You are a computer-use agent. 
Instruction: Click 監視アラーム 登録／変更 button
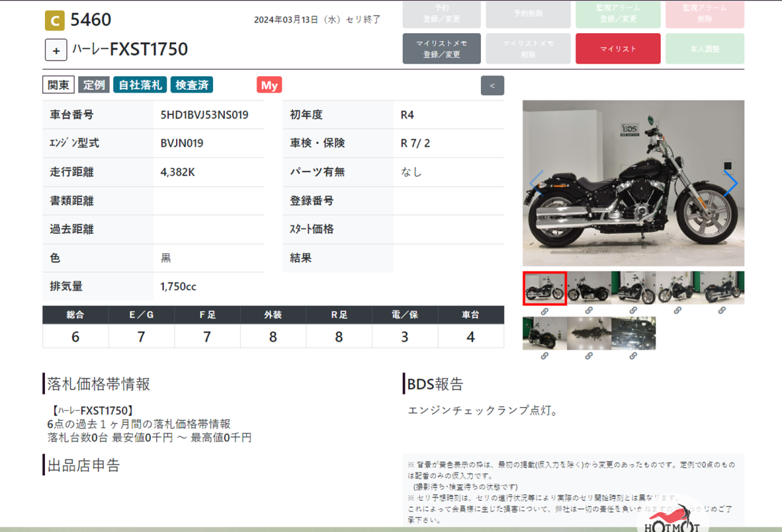[x=618, y=14]
